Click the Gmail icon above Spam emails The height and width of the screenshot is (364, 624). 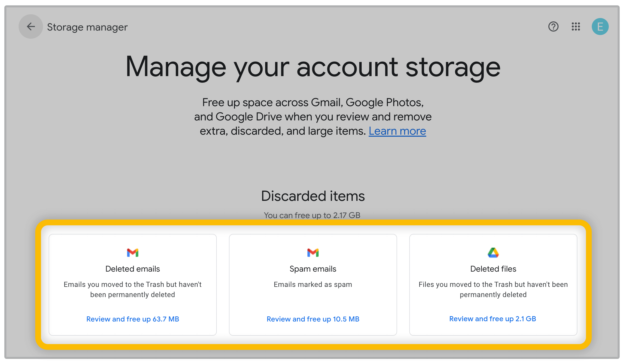point(313,253)
